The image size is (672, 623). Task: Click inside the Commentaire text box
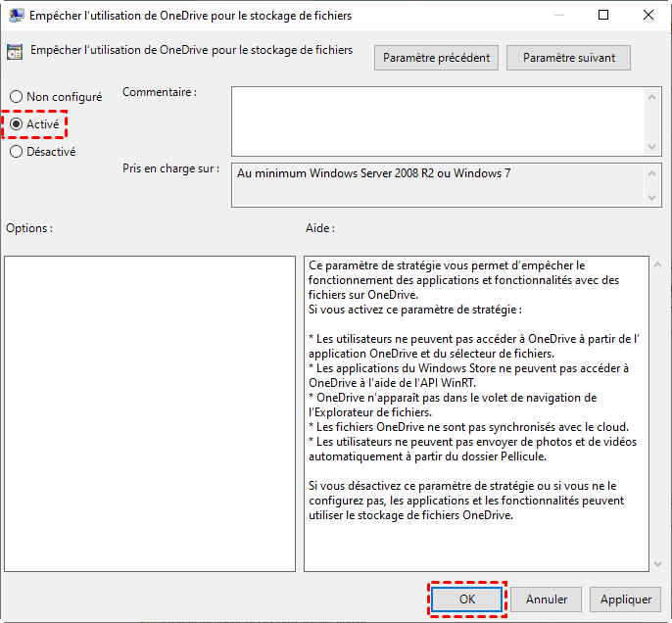(x=437, y=121)
